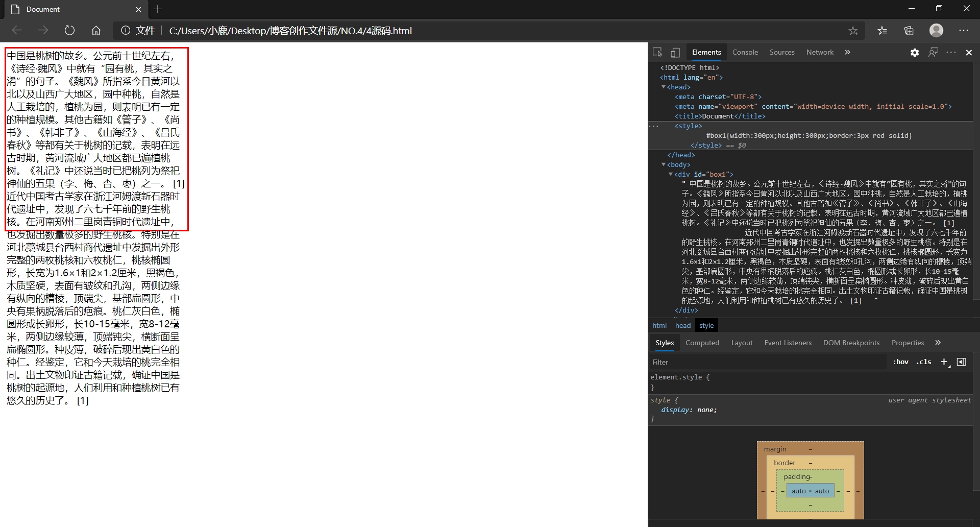Screen dimensions: 980x527
Task: Toggle device emulation toolbar
Action: [675, 52]
